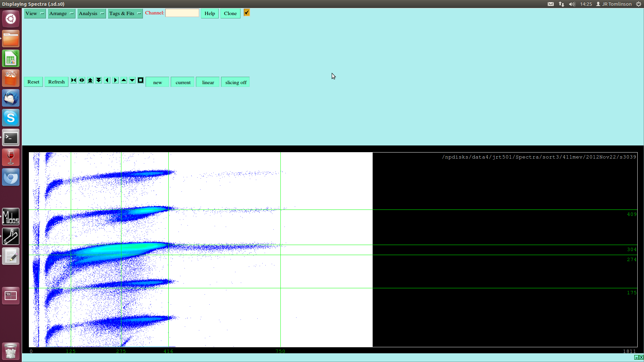Expand the Analysis dropdown menu
644x362 pixels.
click(92, 13)
